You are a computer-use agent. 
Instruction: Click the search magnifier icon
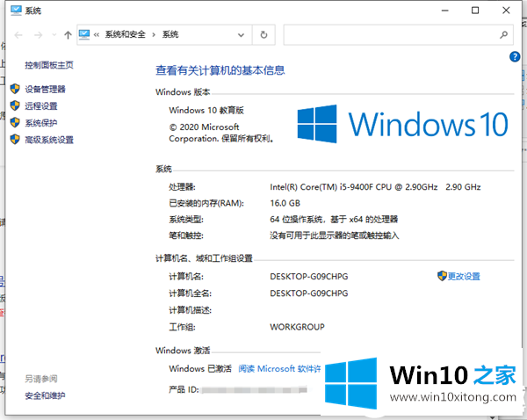point(503,34)
